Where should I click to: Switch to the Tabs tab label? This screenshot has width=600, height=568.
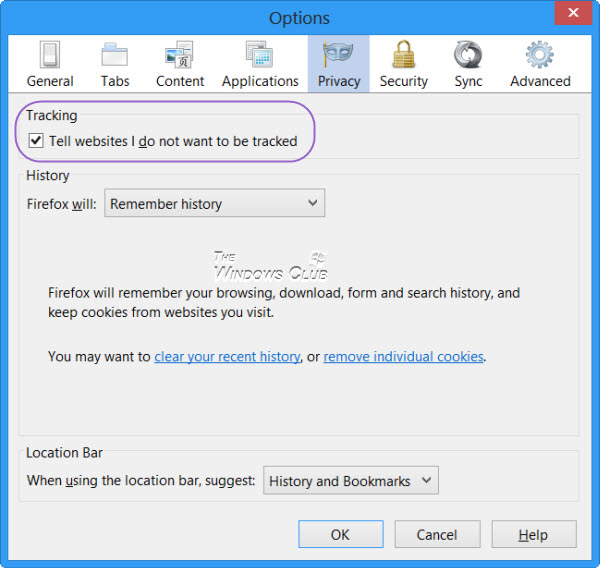tap(115, 82)
